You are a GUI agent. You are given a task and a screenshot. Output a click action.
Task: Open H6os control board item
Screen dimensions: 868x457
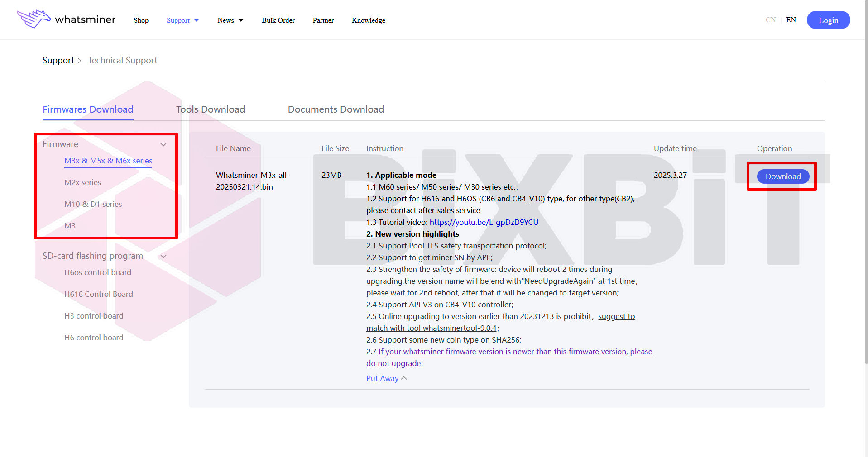coord(98,272)
